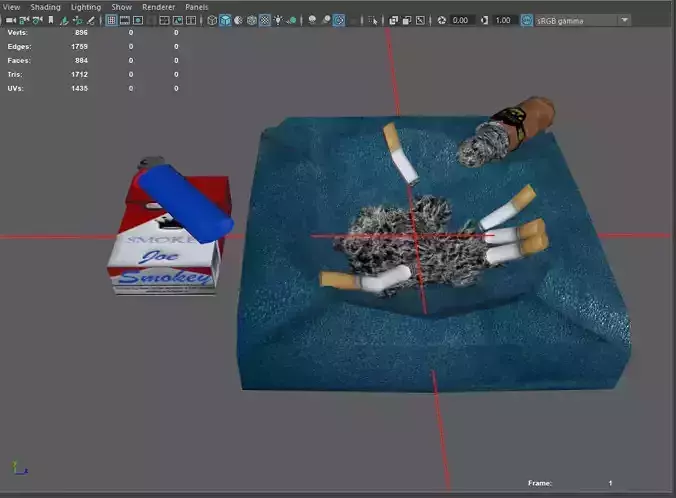Open the View menu
The height and width of the screenshot is (498, 676).
[x=12, y=7]
